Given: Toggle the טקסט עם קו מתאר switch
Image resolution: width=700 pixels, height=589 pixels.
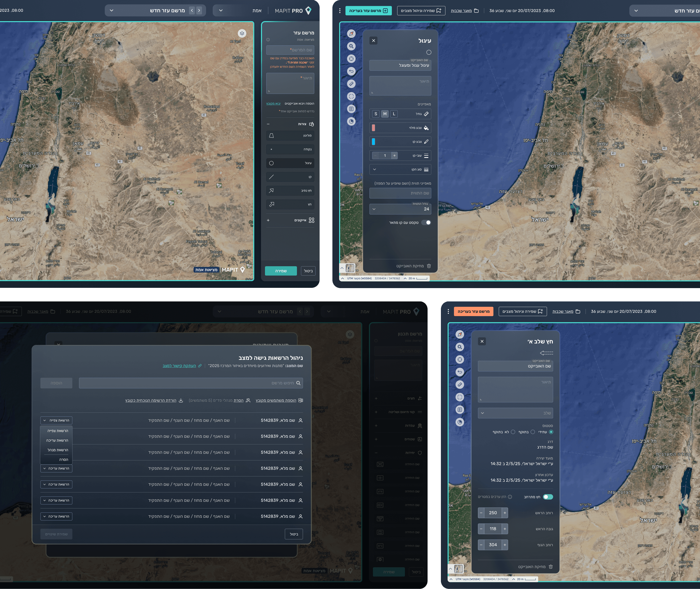Looking at the screenshot, I should tap(426, 223).
